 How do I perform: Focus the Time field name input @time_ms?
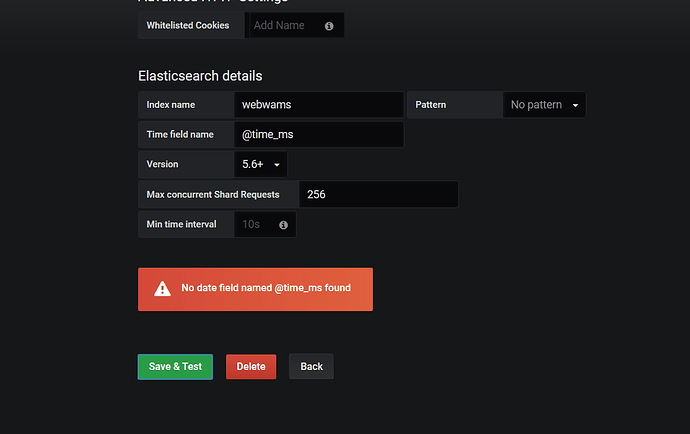(319, 135)
